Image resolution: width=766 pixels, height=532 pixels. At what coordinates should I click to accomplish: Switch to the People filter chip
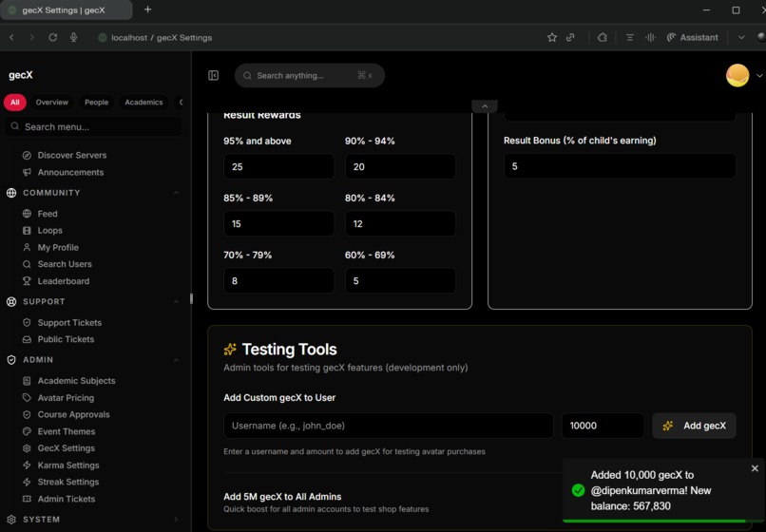(96, 102)
